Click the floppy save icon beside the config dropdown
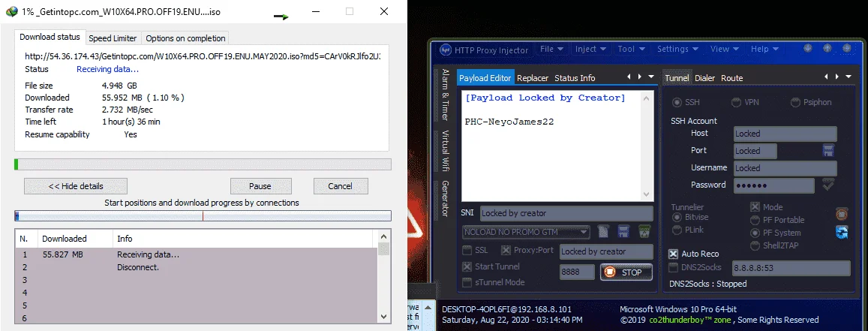The image size is (868, 331). (623, 231)
